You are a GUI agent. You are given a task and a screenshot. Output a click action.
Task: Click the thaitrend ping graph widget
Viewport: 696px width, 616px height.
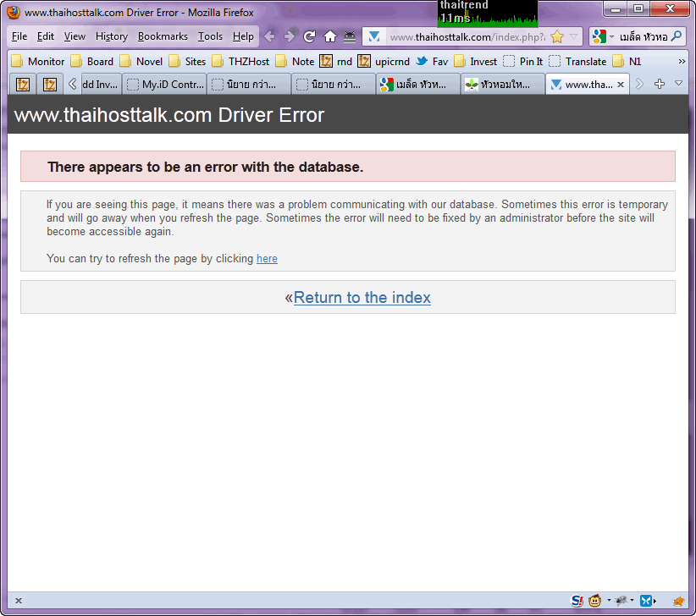(x=488, y=12)
